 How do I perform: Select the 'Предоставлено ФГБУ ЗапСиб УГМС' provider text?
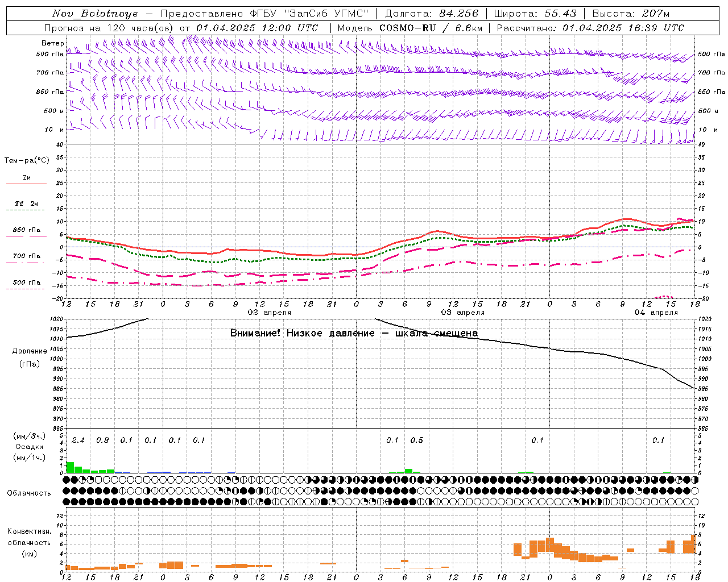(x=264, y=14)
